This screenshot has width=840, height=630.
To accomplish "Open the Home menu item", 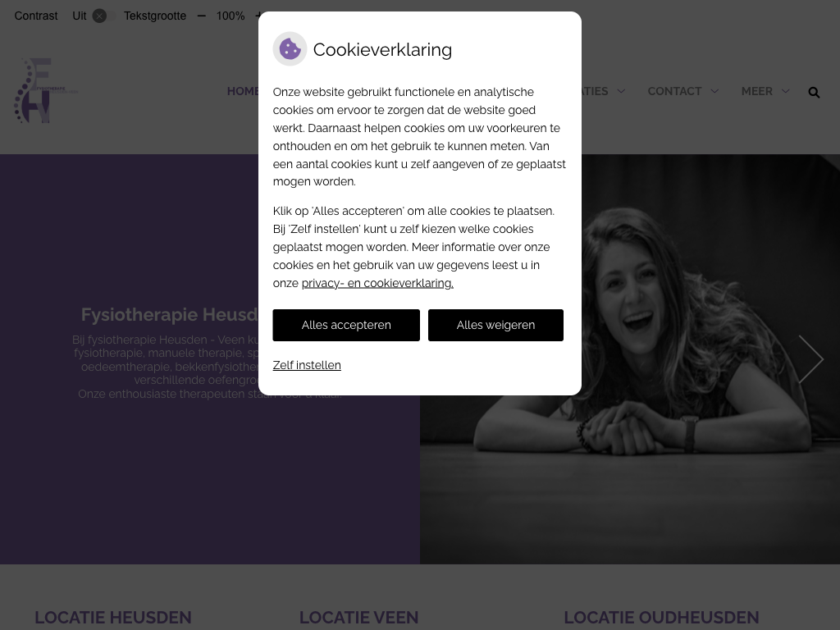I will pyautogui.click(x=243, y=92).
